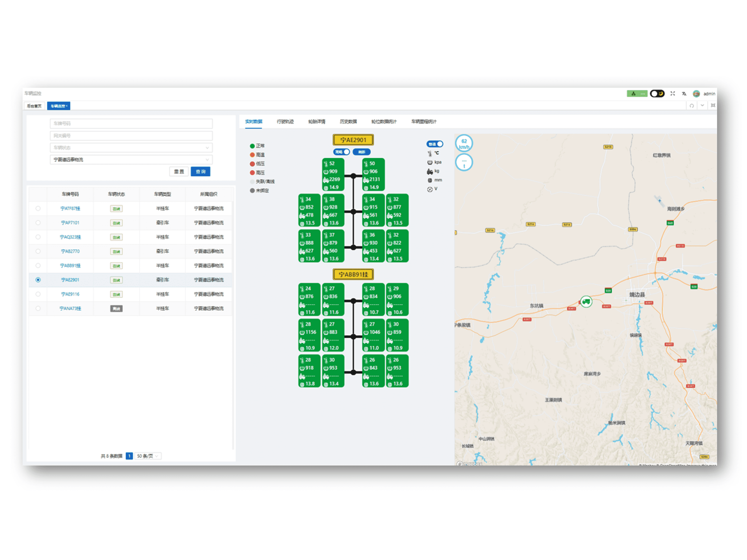
Task: Click the green 正常 legend color dot
Action: [252, 146]
